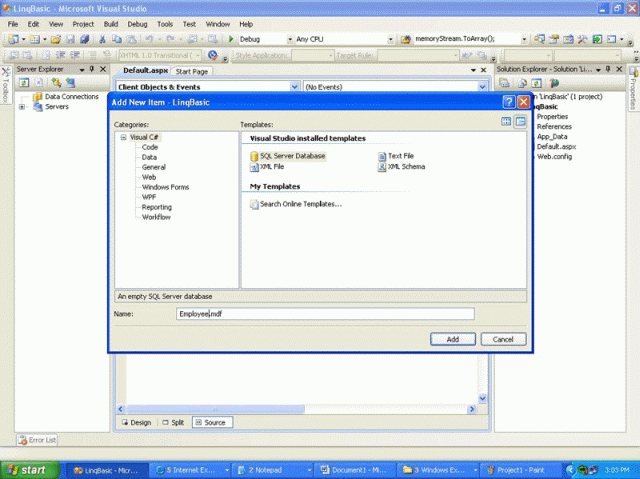Click the dialog Help question mark button
Image resolution: width=640 pixels, height=479 pixels.
click(x=509, y=102)
